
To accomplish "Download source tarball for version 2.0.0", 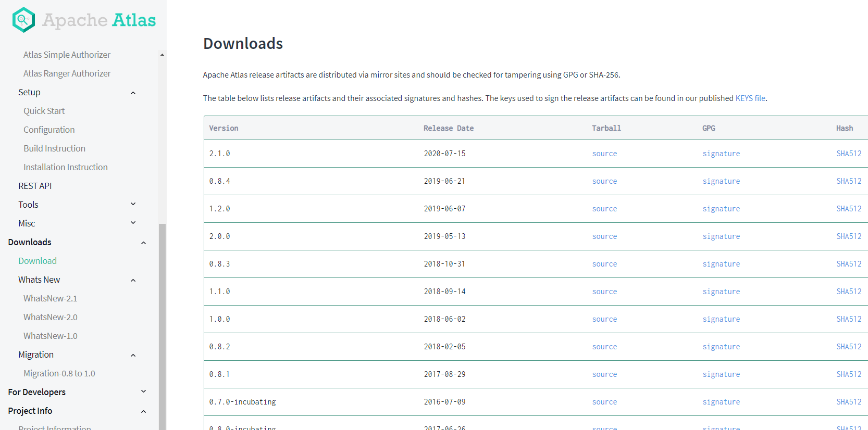I will 604,236.
